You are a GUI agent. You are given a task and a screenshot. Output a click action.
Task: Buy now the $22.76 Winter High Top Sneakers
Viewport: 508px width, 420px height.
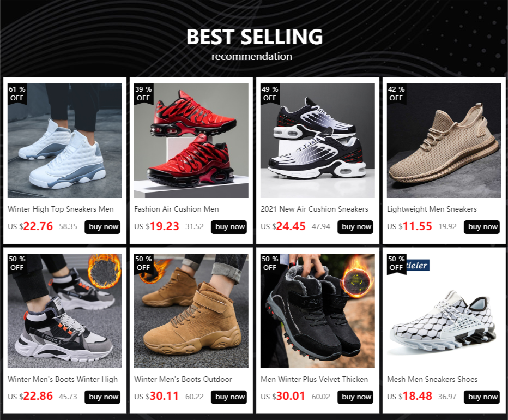102,227
